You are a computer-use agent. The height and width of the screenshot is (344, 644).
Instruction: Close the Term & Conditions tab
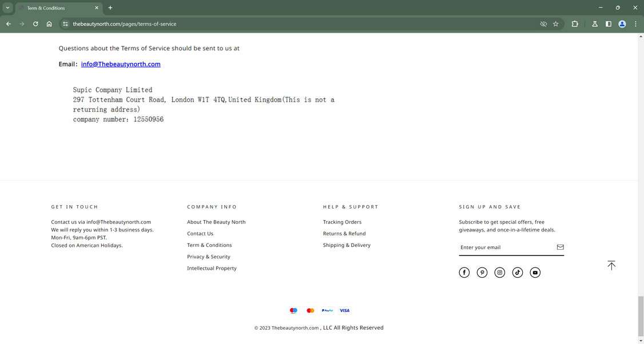(x=97, y=8)
